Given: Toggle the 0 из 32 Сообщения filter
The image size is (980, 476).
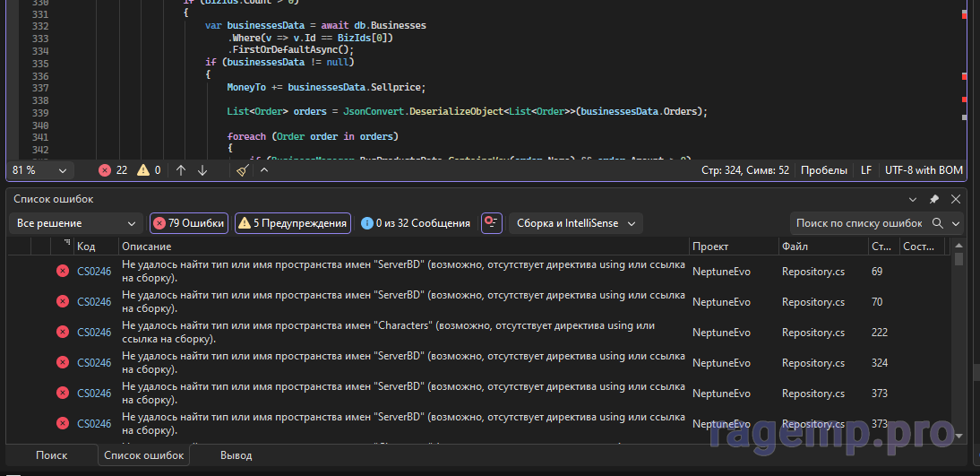Looking at the screenshot, I should click(x=415, y=223).
